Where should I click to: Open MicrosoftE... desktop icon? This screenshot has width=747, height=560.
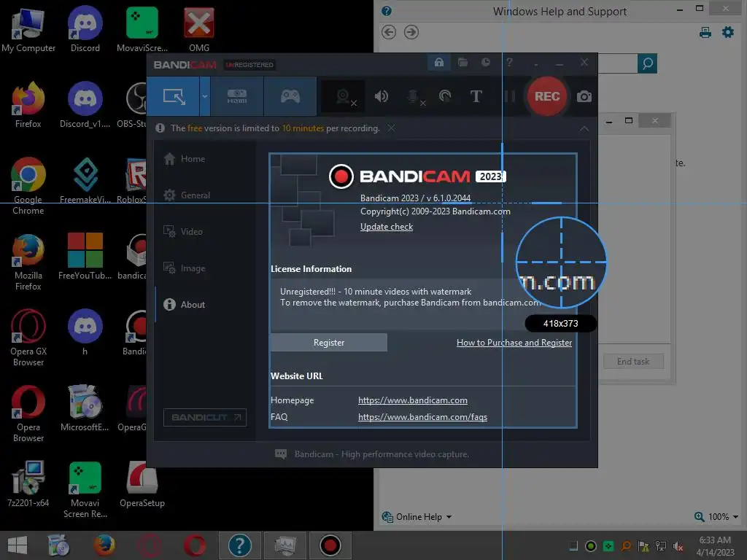(85, 408)
